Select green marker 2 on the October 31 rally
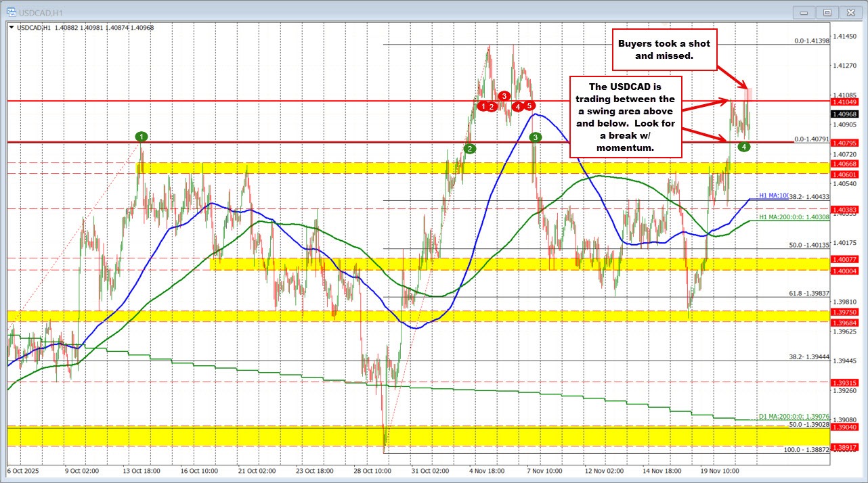Screen dimensions: 868x483 [470, 148]
